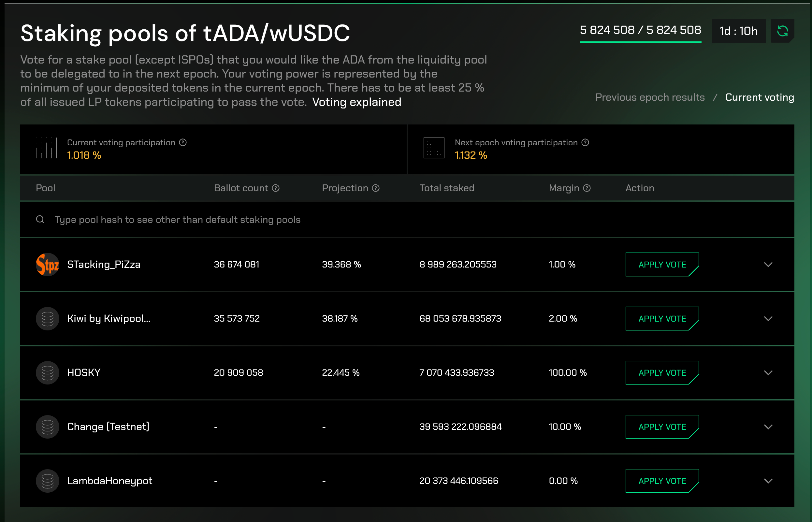Click ballot count value 20 909 058
The width and height of the screenshot is (812, 522).
pyautogui.click(x=238, y=372)
